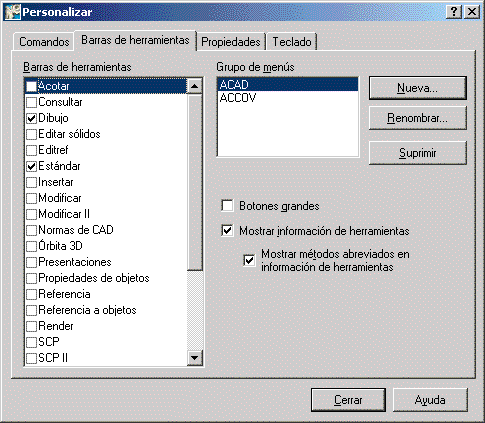Switch to the Comandos tab
Image resolution: width=485 pixels, height=423 pixels.
pos(44,42)
